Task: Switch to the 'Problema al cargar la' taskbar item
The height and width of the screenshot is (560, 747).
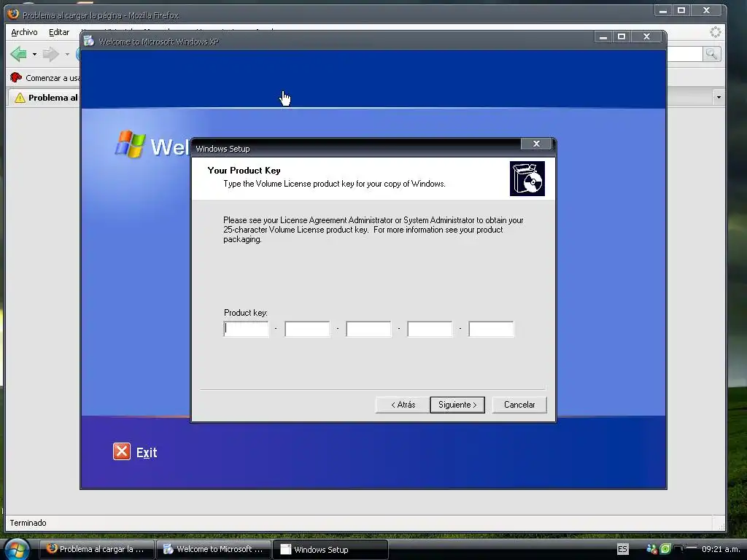Action: pyautogui.click(x=97, y=549)
